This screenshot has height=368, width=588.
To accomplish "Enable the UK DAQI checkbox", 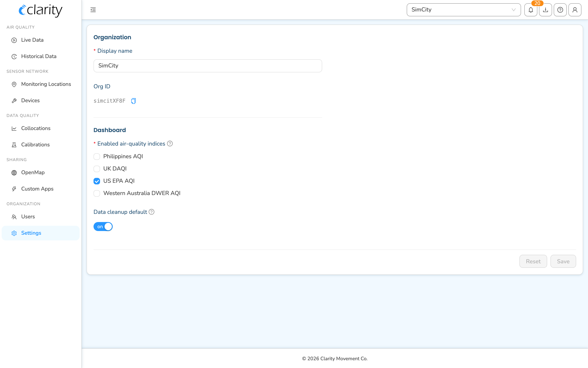I will click(x=97, y=169).
